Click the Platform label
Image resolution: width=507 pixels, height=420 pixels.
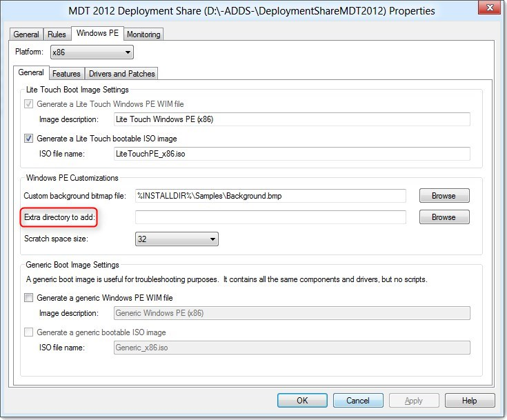point(29,52)
